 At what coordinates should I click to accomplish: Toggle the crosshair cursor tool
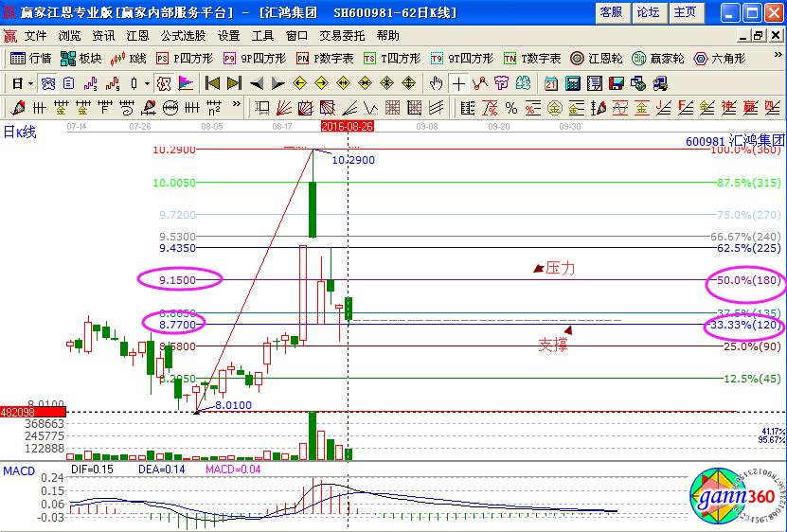458,82
